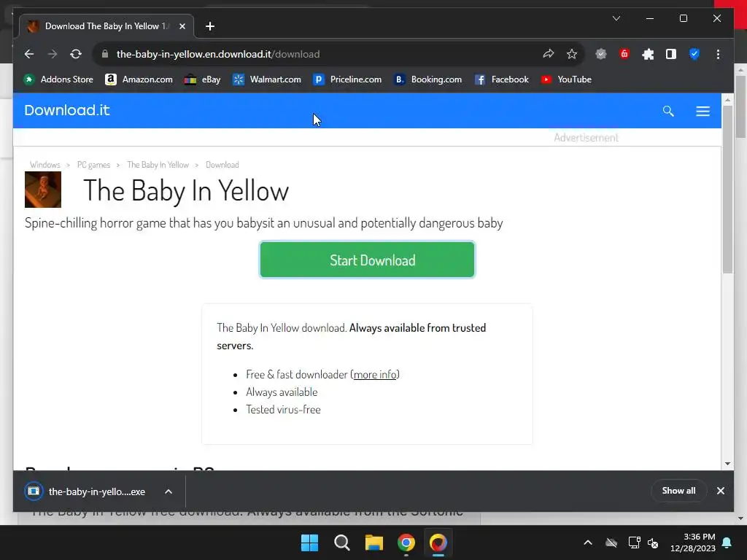Open the notifications bell icon
The image size is (747, 560).
[727, 542]
